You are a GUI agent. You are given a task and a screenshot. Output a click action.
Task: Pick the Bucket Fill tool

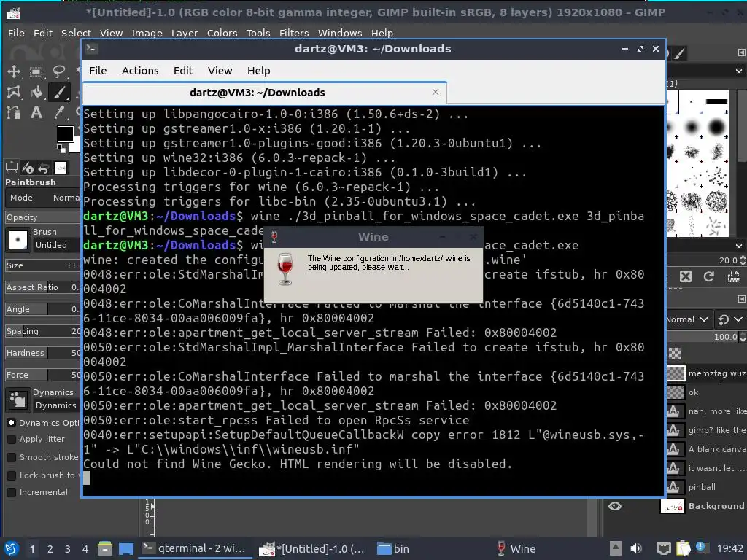point(36,92)
